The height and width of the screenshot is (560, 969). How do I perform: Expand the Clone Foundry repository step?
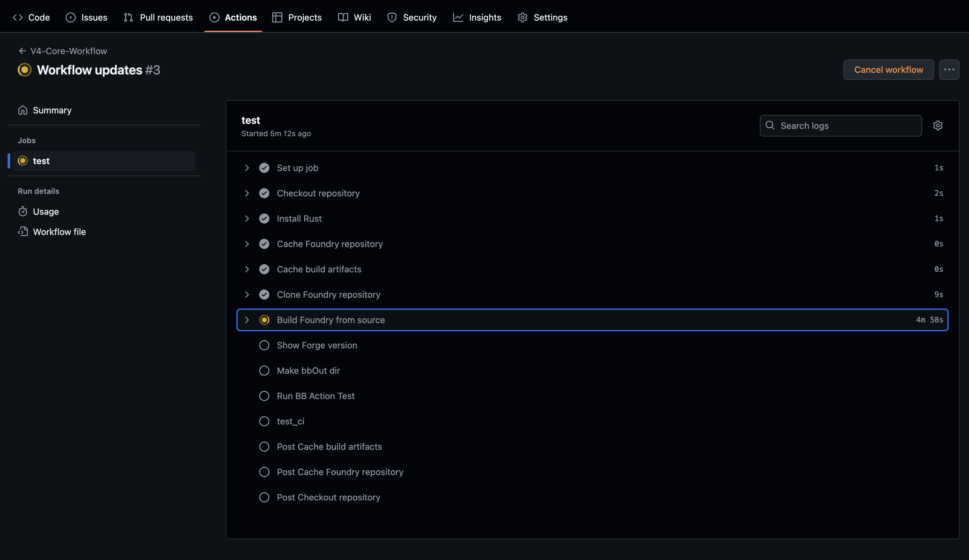(x=247, y=295)
